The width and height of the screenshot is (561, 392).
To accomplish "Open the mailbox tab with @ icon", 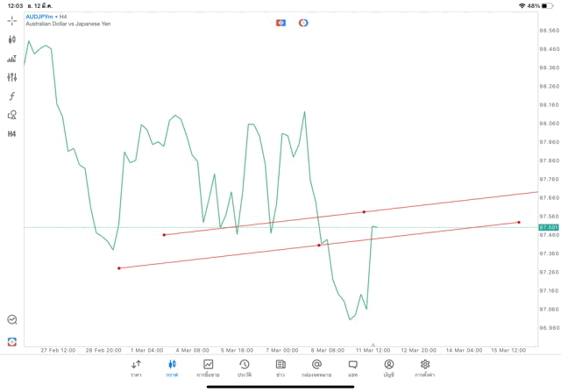I will tap(316, 368).
